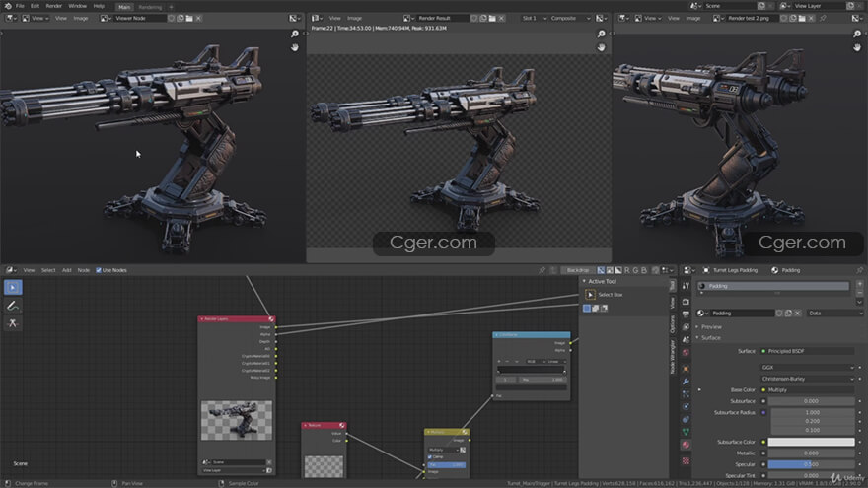Open the Particles properties tab icon
This screenshot has width=868, height=488.
[686, 394]
